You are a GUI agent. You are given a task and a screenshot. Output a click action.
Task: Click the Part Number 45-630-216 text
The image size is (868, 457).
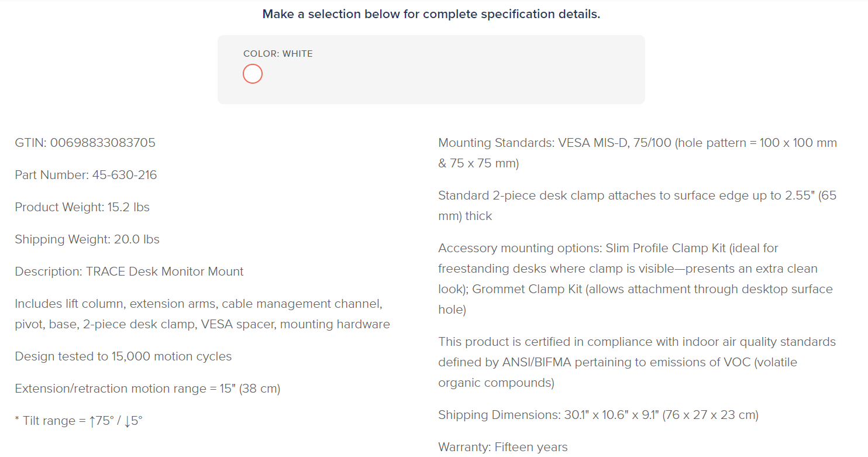[86, 175]
